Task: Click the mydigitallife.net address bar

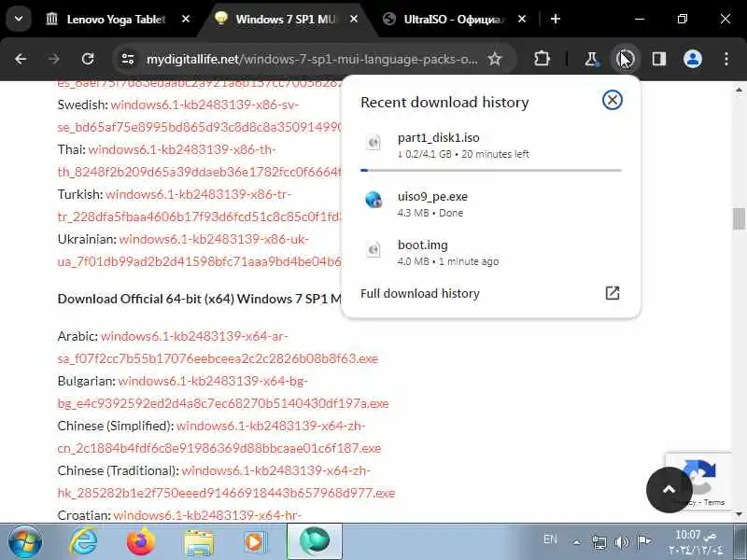Action: 312,60
